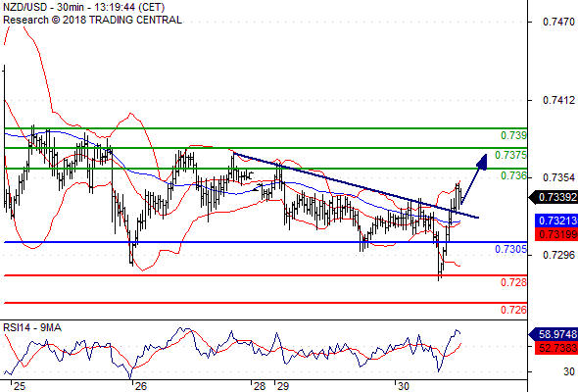Click the red 52.7383 RSI average tag
Screen dimensions: 578x392
[x=556, y=347]
